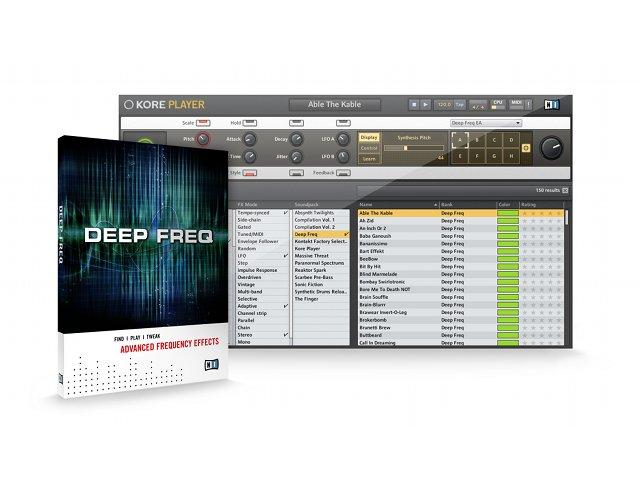
Task: Toggle the Style switch
Action: click(250, 173)
